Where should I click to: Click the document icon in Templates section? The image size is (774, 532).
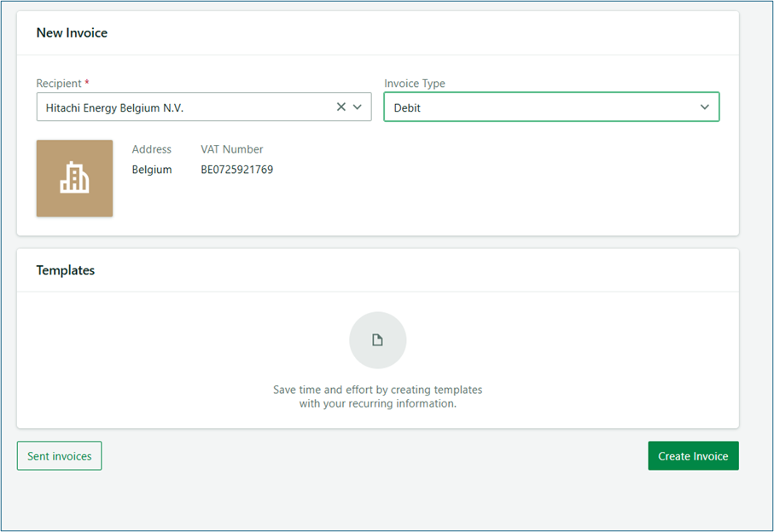point(377,340)
